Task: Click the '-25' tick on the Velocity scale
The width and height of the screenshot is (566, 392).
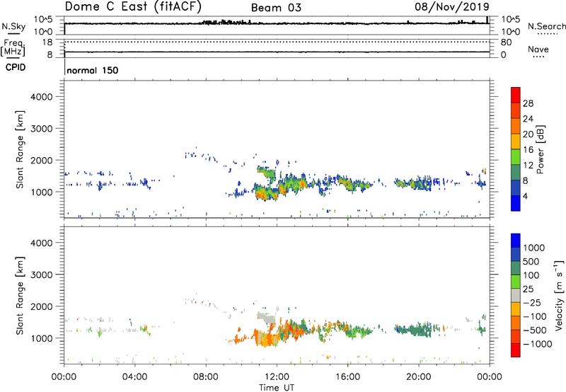Action: (532, 303)
